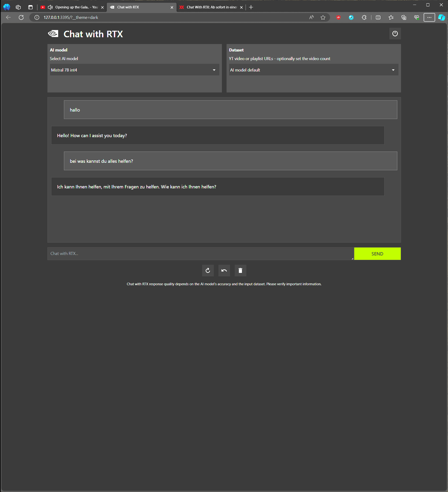The image size is (448, 492).
Task: Open tab actions menu icon
Action: click(30, 7)
